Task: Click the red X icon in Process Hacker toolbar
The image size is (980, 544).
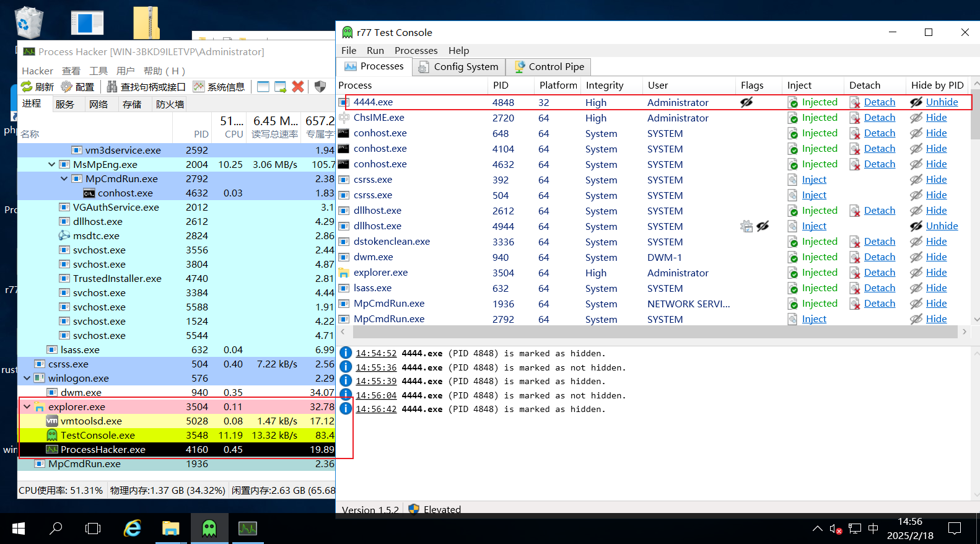Action: coord(298,87)
